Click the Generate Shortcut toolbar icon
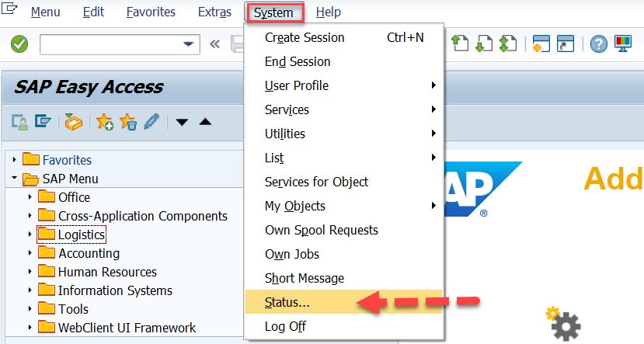 click(x=566, y=44)
